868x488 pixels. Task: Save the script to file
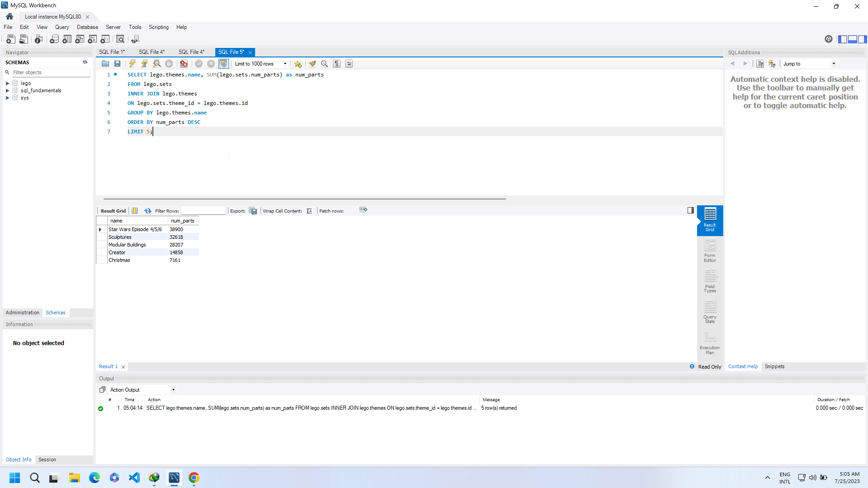click(x=118, y=64)
